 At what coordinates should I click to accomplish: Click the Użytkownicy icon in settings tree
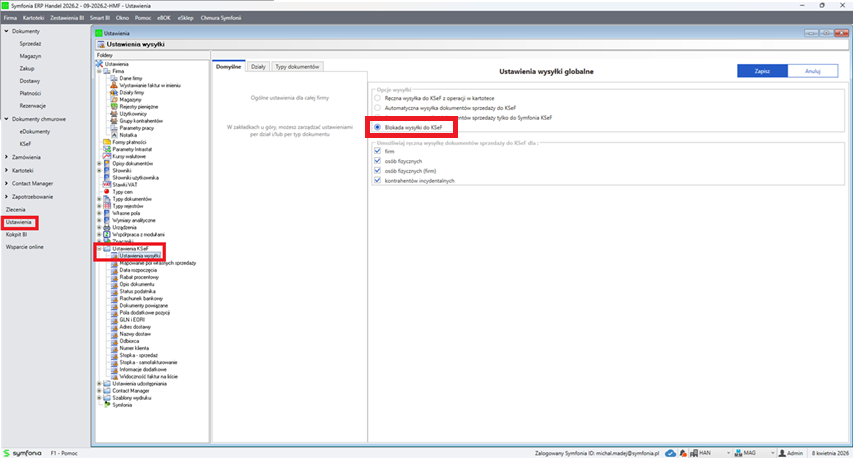(114, 113)
